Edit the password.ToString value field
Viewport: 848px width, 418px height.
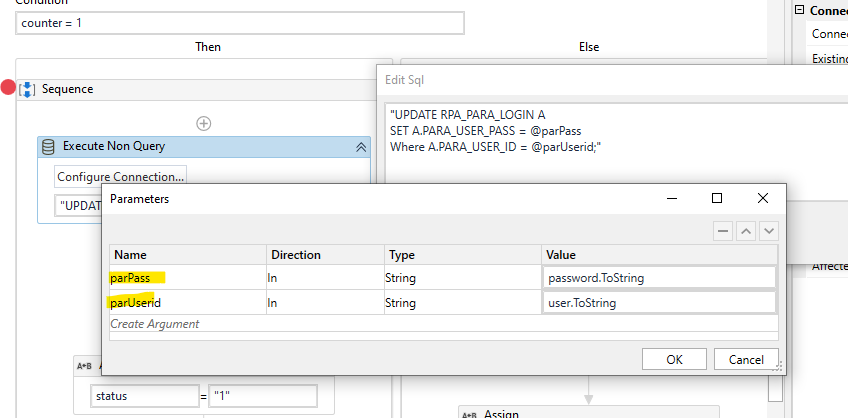point(659,277)
